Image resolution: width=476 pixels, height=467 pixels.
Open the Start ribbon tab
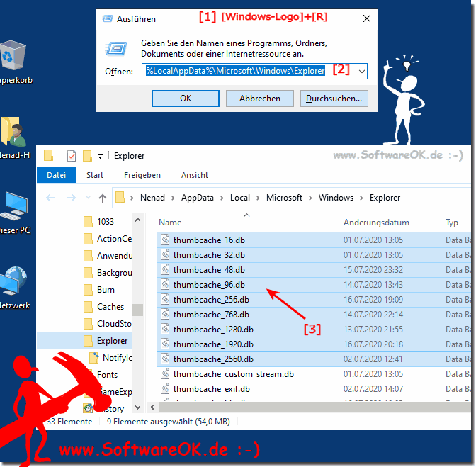tap(95, 175)
